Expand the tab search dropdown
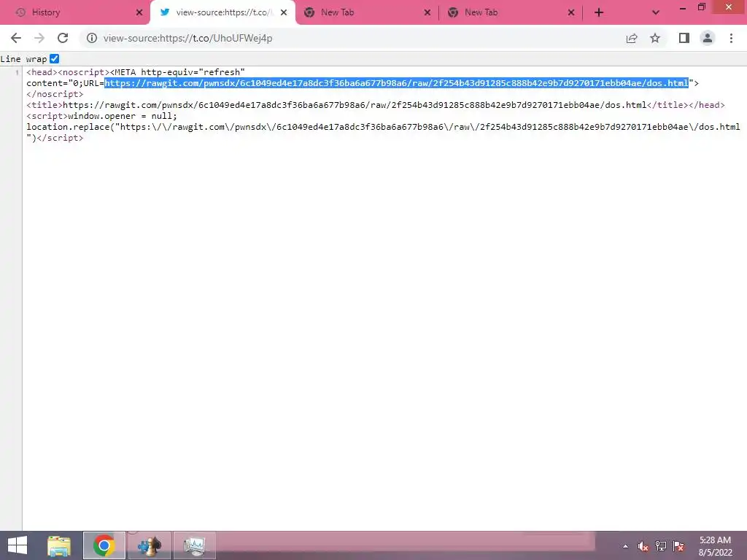747x560 pixels. [656, 12]
